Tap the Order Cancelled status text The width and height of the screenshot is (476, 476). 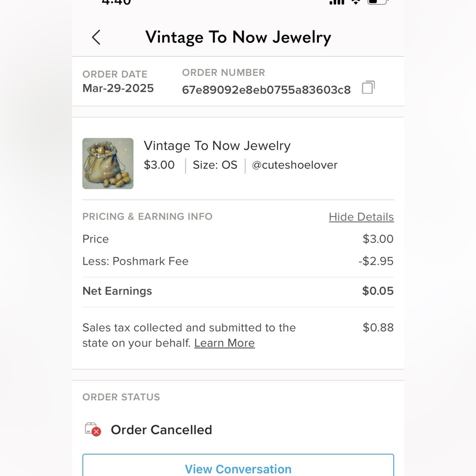(161, 430)
